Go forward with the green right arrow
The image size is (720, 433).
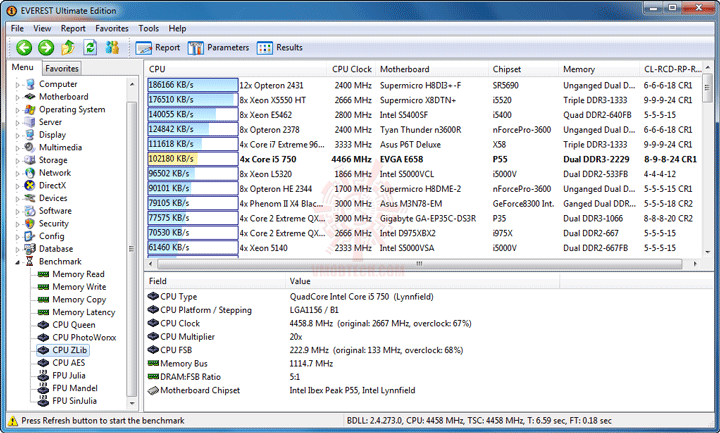coord(46,47)
